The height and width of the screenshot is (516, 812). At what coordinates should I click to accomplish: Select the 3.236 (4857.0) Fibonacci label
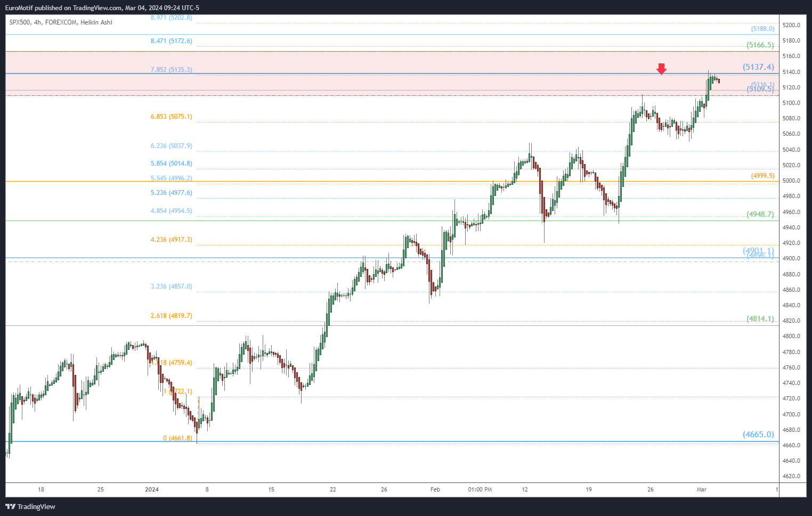[x=171, y=286]
